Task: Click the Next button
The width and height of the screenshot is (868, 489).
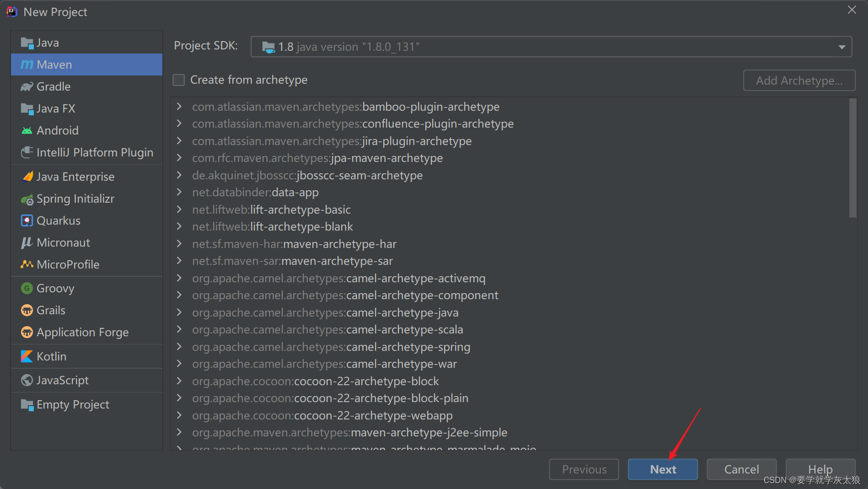Action: point(663,469)
